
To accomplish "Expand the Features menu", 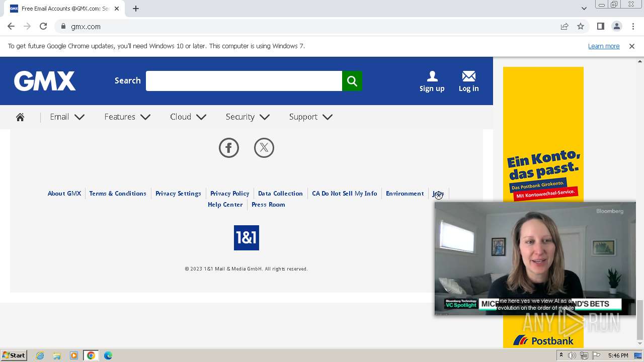I will point(128,117).
